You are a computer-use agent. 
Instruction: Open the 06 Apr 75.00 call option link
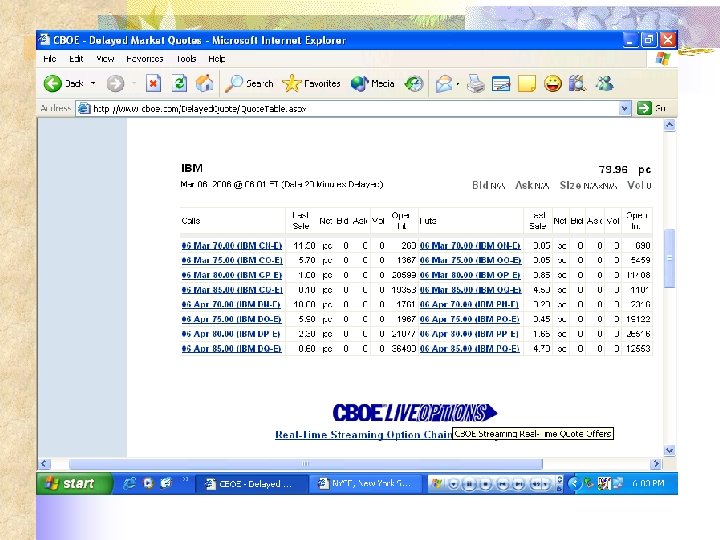pyautogui.click(x=232, y=319)
